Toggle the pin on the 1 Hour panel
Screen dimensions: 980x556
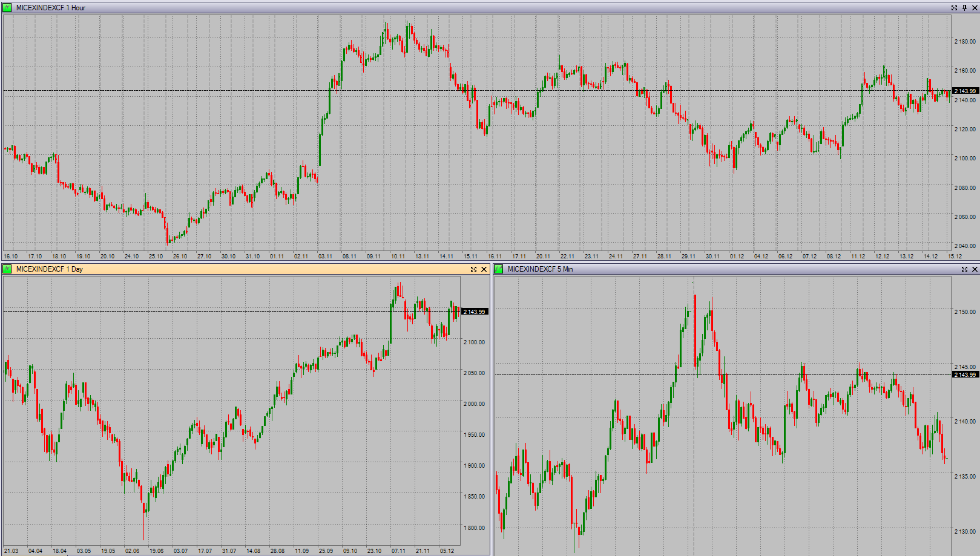point(964,8)
